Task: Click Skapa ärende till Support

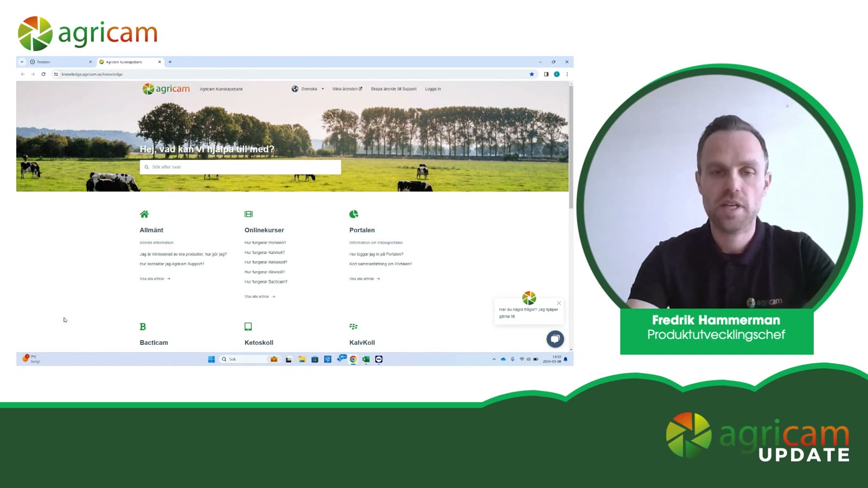Action: click(394, 89)
